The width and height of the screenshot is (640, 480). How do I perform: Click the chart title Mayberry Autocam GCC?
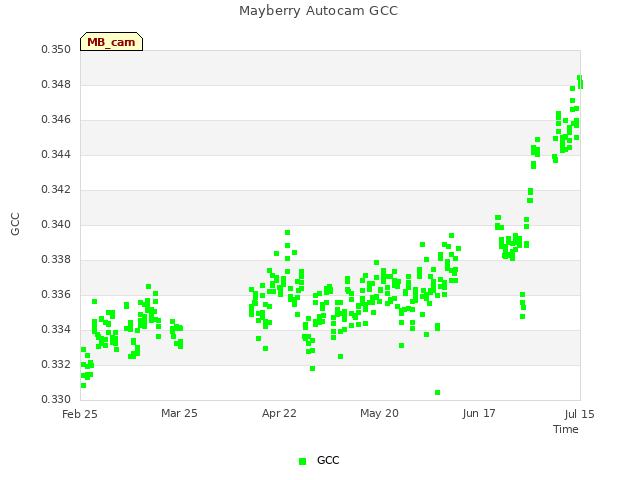pyautogui.click(x=318, y=11)
